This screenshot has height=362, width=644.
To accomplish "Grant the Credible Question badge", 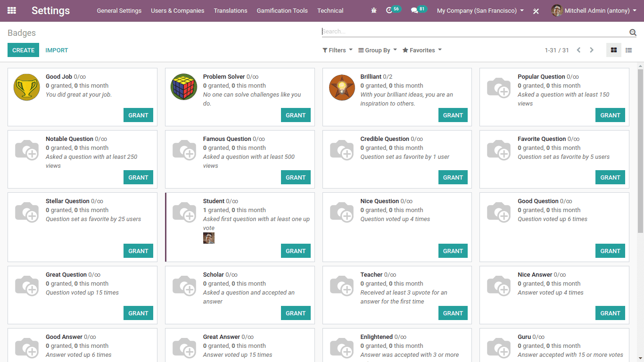I will [453, 177].
